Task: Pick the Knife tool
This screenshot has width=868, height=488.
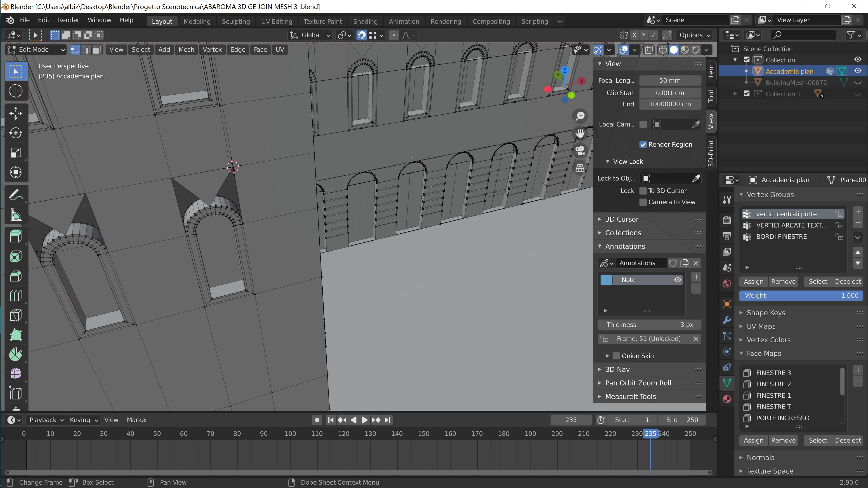Action: click(16, 315)
